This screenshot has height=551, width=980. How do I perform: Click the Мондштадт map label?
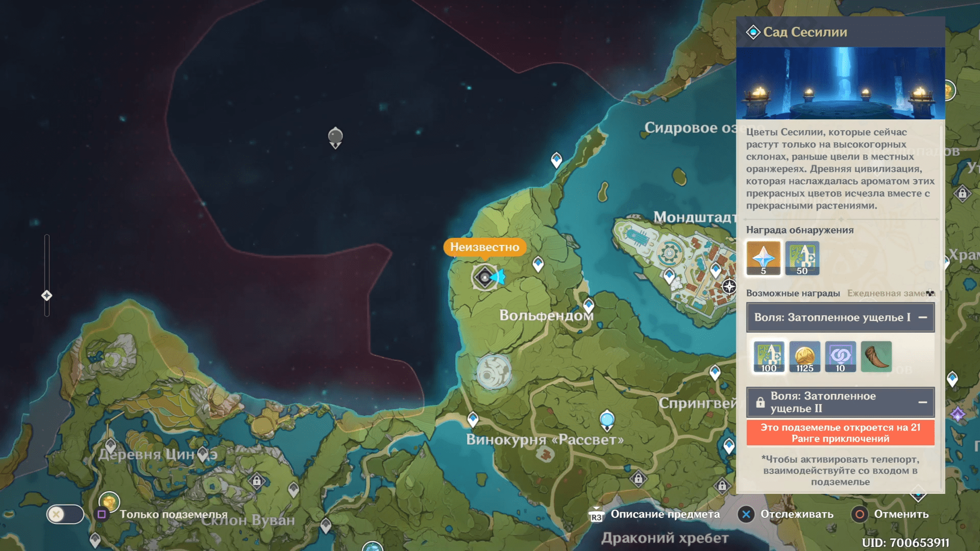(695, 217)
